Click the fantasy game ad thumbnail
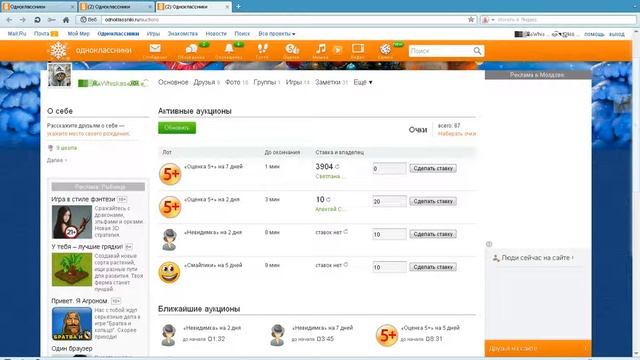The image size is (640, 360). 72,222
